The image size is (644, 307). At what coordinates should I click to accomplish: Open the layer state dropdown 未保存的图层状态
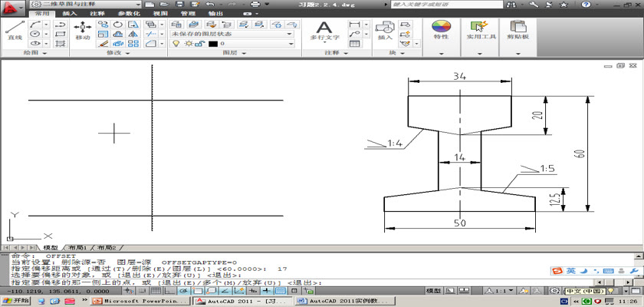(232, 34)
